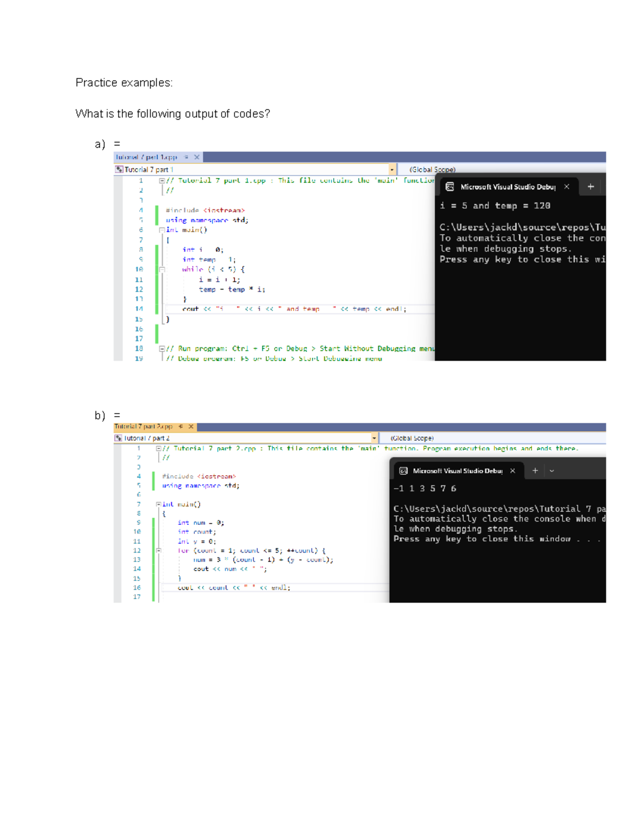Click the 'Tutorial 7 part 1' project combo box

point(255,170)
